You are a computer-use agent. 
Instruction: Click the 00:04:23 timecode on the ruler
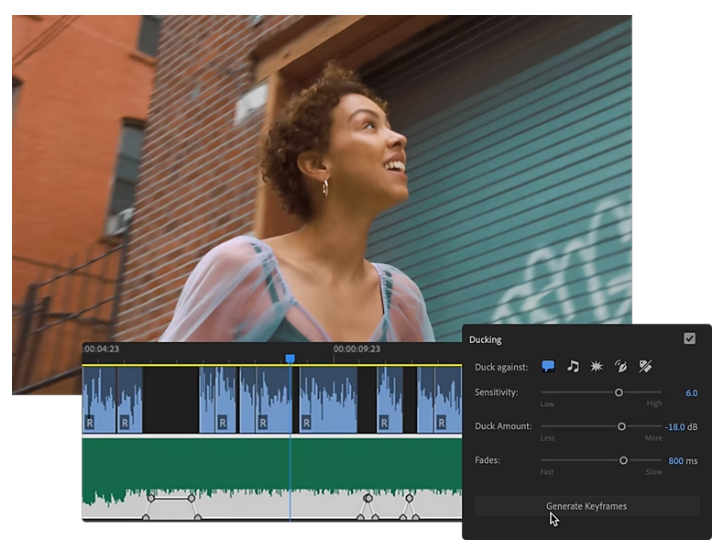(x=101, y=349)
